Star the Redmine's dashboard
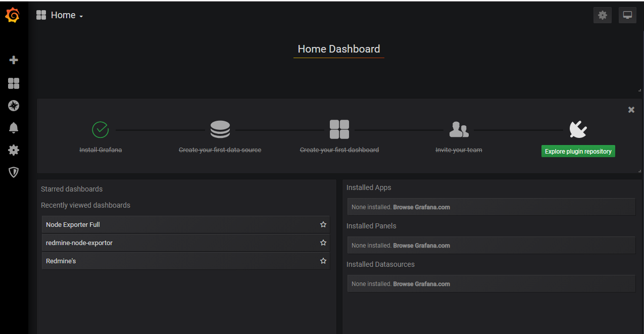Image resolution: width=644 pixels, height=334 pixels. [323, 261]
